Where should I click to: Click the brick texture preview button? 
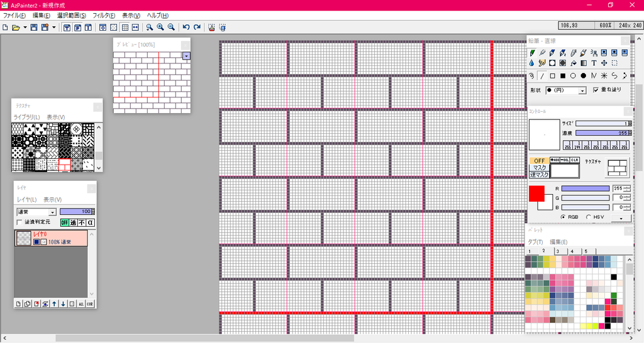[x=618, y=168]
